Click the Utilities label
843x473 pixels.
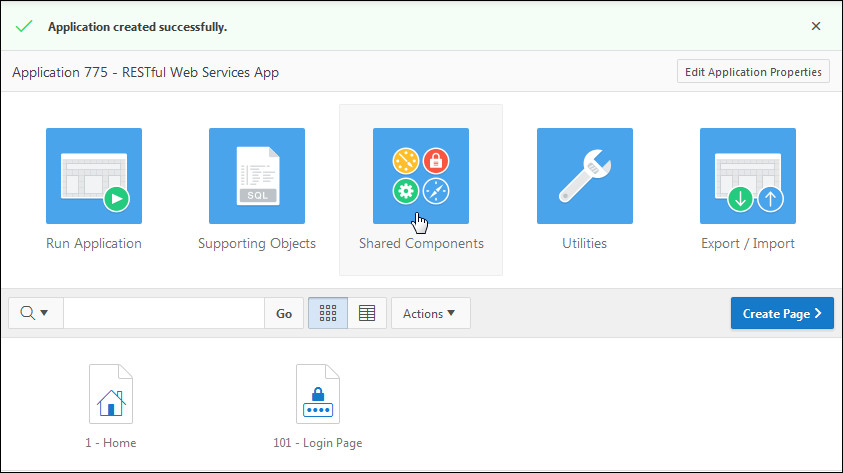tap(584, 243)
